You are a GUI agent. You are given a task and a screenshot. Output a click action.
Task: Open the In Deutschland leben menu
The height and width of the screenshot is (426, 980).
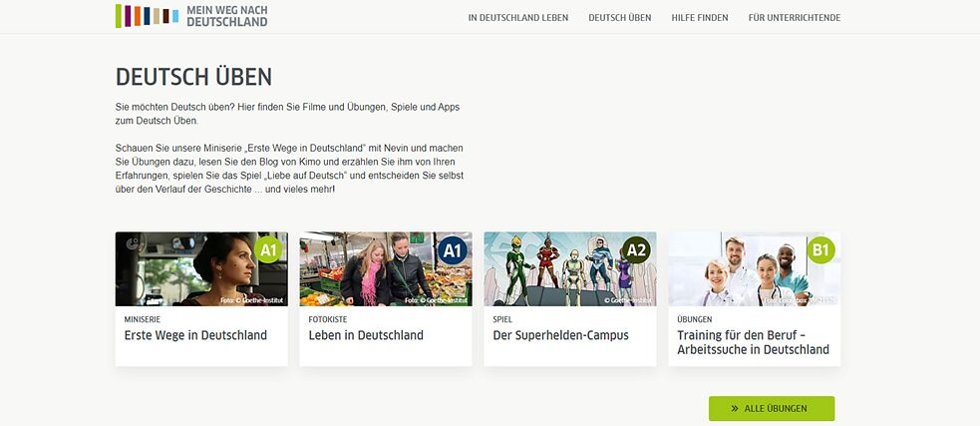517,18
